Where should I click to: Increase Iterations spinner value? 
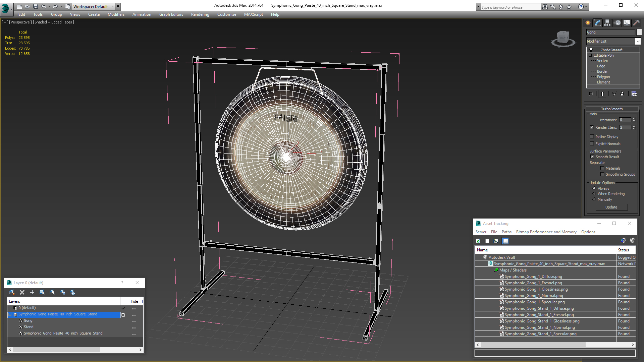tap(634, 119)
